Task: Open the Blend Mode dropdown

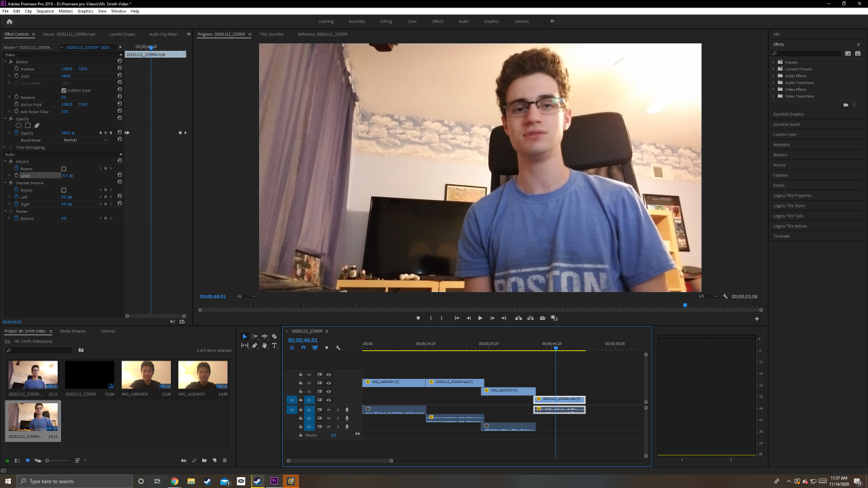Action: 84,140
